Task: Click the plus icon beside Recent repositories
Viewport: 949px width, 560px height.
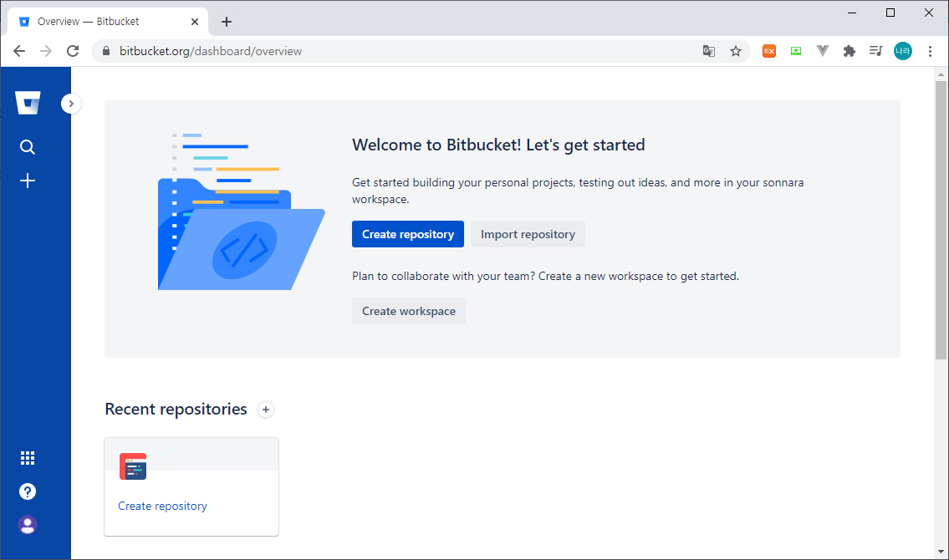Action: tap(265, 410)
